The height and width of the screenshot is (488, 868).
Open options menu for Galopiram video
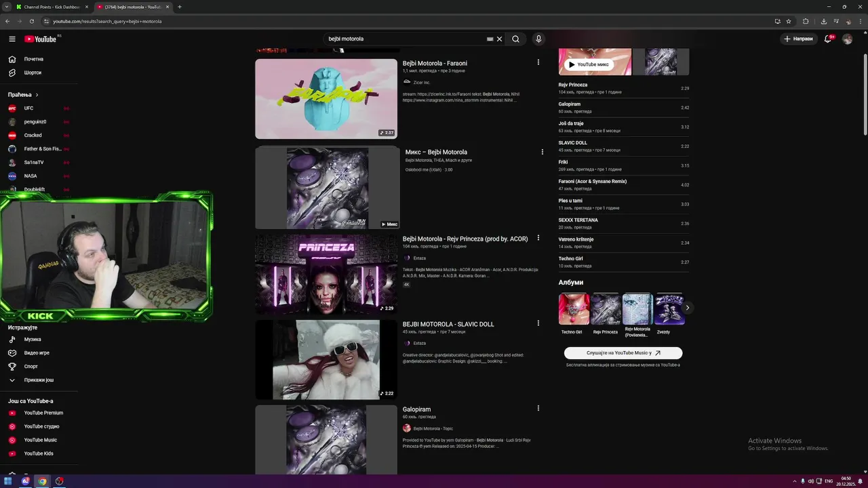point(538,408)
